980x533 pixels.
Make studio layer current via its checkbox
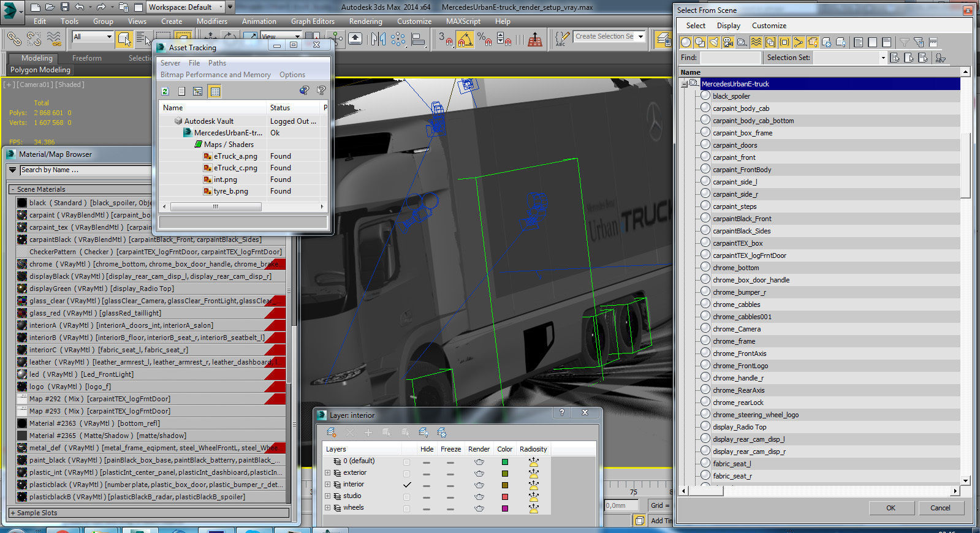tap(406, 496)
